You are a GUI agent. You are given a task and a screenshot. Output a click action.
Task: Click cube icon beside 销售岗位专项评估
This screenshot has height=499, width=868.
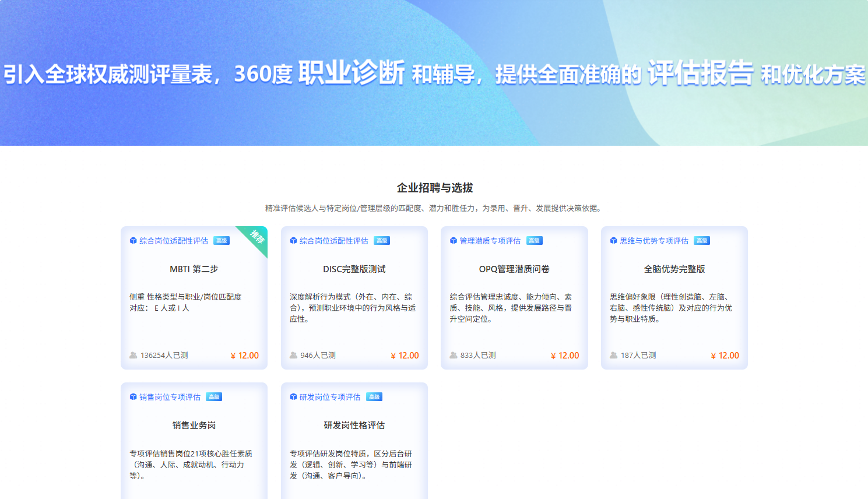point(133,397)
